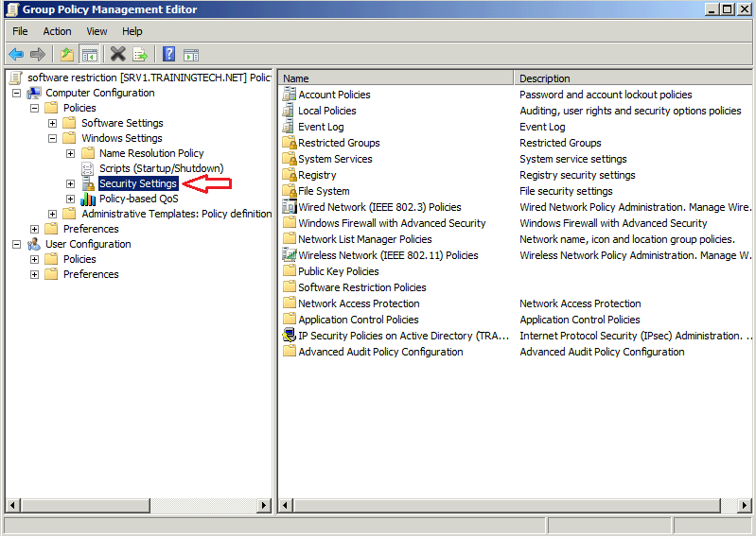The width and height of the screenshot is (756, 537).
Task: Open the Action menu
Action: pos(57,31)
